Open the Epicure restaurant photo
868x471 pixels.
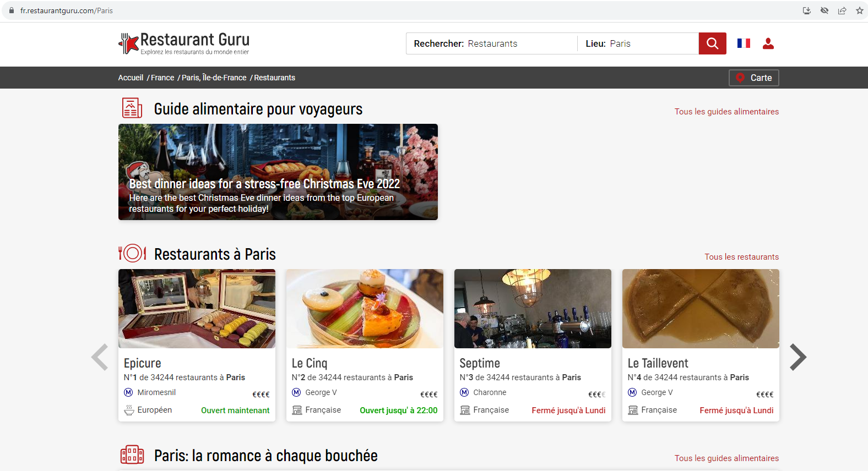197,309
